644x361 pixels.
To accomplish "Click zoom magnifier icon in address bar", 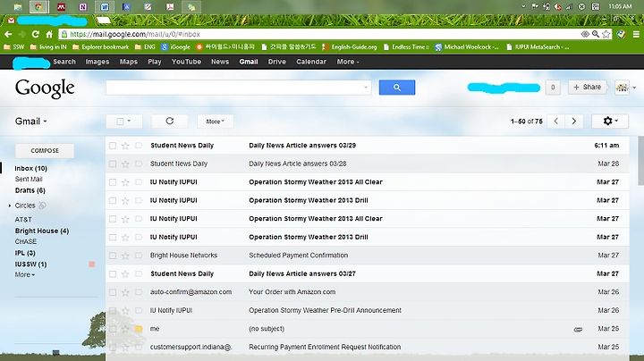I will click(596, 34).
